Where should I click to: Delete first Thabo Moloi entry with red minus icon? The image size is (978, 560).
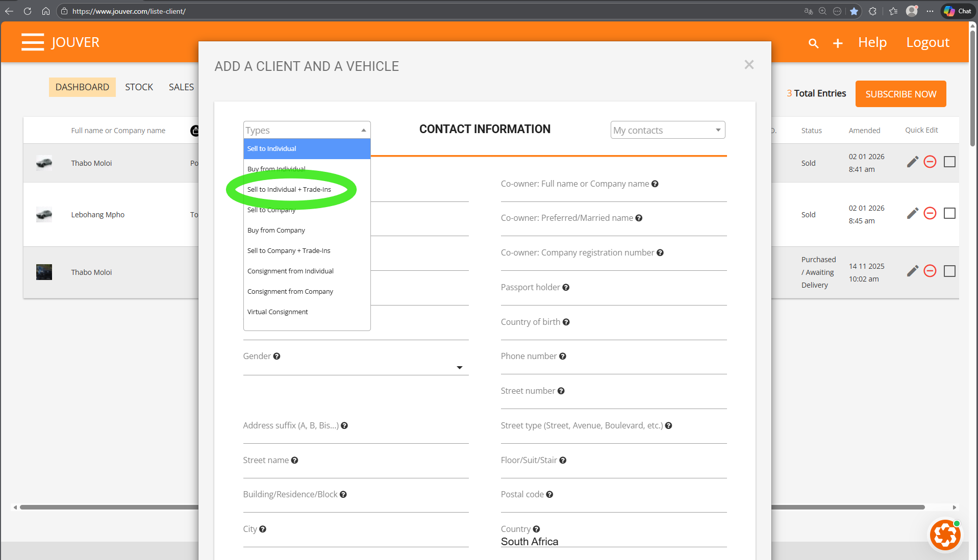pyautogui.click(x=930, y=162)
